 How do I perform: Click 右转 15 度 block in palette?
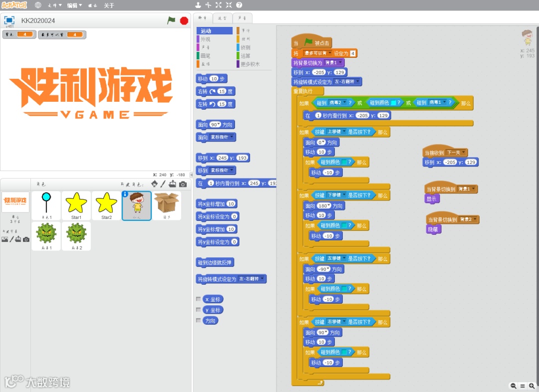pyautogui.click(x=216, y=91)
